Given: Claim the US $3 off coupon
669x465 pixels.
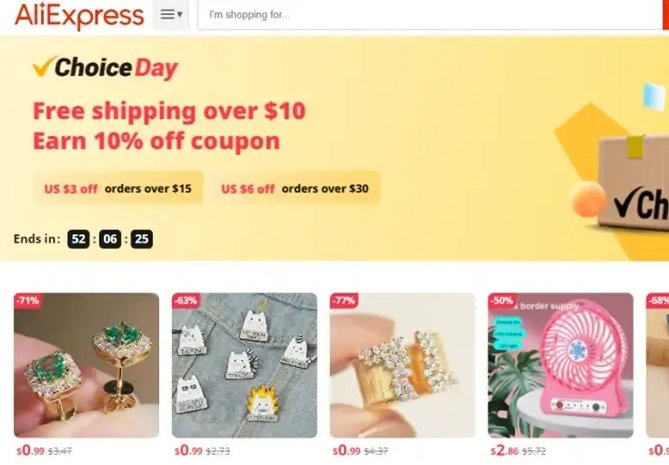Looking at the screenshot, I should coord(118,188).
